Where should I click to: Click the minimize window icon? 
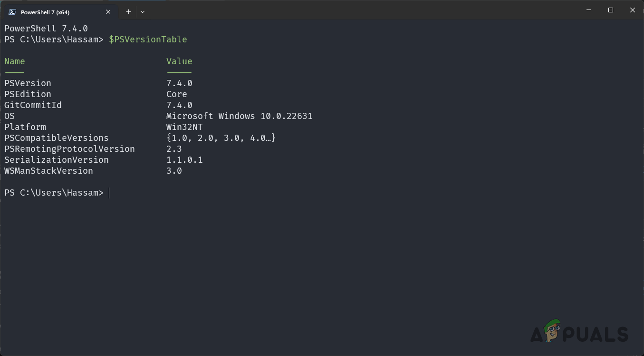click(x=588, y=10)
